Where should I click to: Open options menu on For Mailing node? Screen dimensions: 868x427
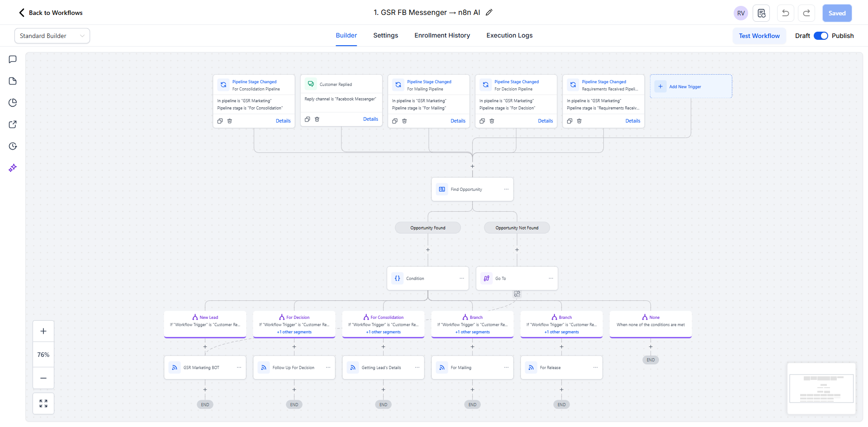506,367
